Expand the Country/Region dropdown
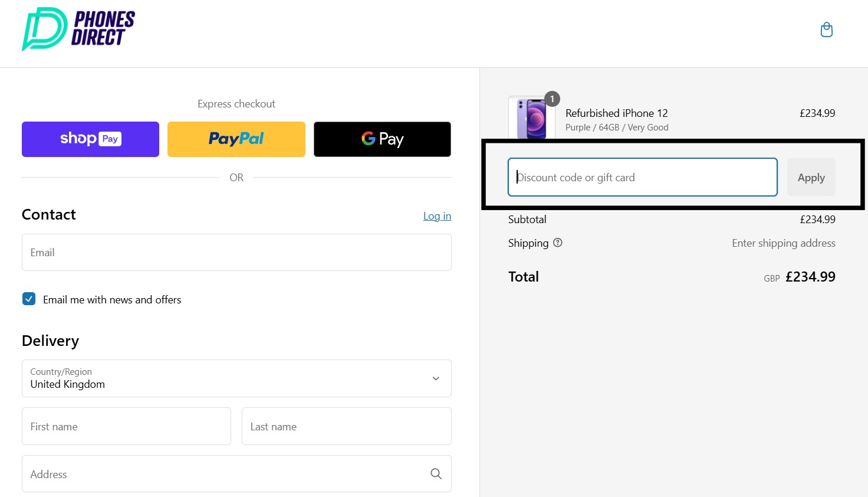 pos(236,378)
